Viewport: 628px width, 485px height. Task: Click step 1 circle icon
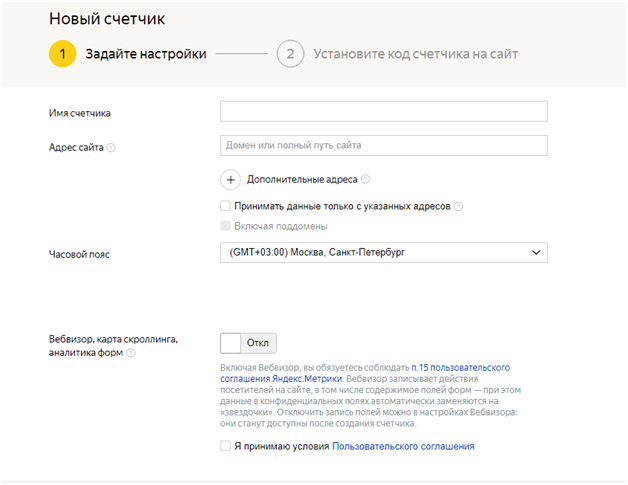pyautogui.click(x=61, y=54)
